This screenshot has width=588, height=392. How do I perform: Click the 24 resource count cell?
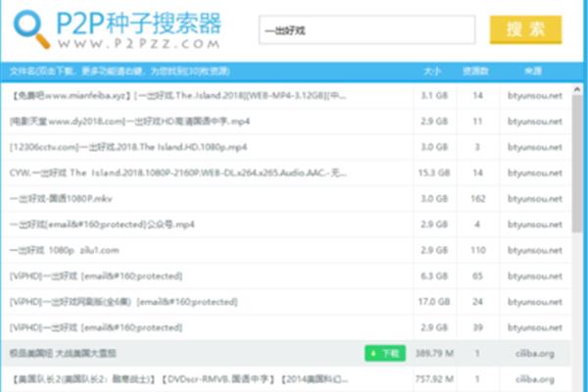477,302
